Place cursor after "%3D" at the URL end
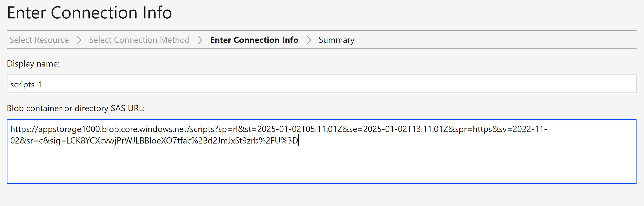The width and height of the screenshot is (644, 206). point(298,141)
